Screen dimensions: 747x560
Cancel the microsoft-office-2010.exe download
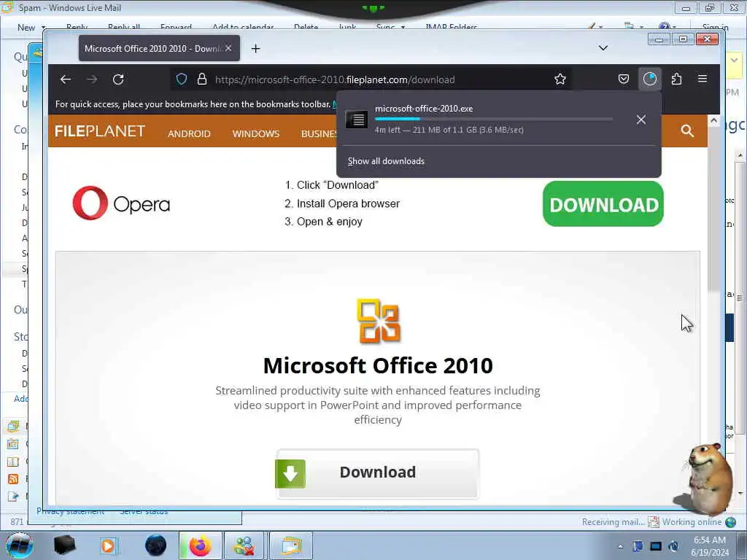click(x=641, y=120)
